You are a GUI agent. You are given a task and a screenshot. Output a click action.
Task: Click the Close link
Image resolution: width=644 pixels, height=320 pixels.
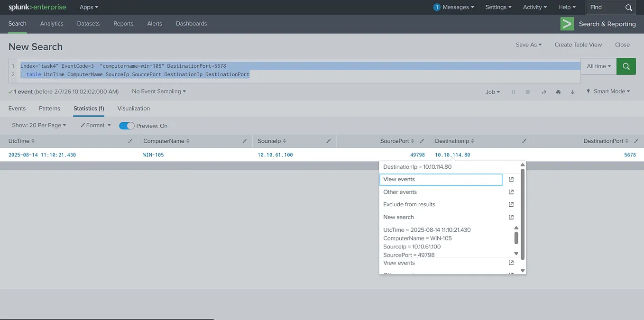pyautogui.click(x=622, y=45)
